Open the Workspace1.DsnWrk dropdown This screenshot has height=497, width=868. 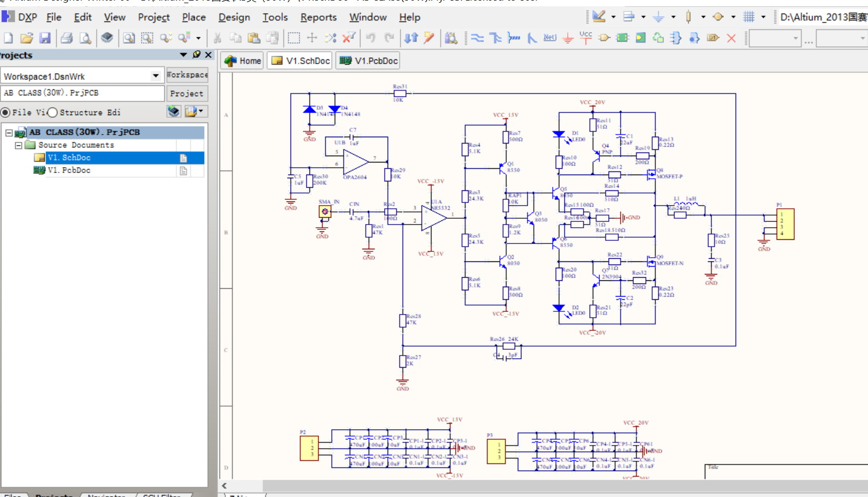pos(156,76)
